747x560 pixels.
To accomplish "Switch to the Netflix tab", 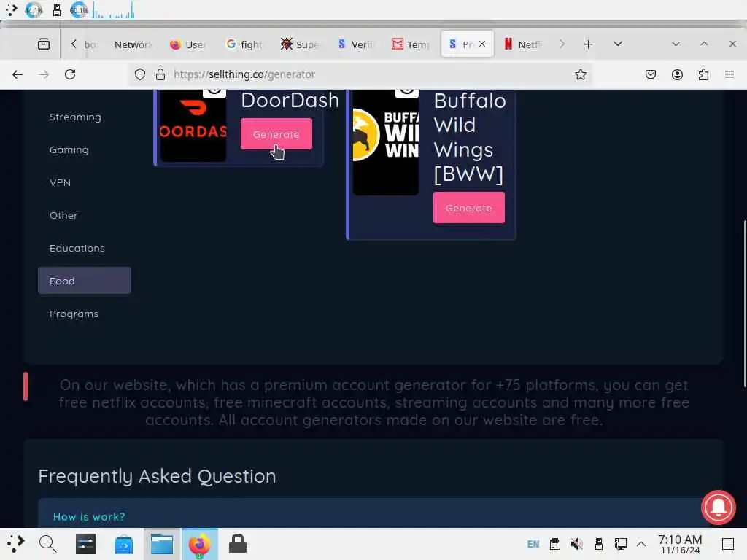I will (x=523, y=44).
